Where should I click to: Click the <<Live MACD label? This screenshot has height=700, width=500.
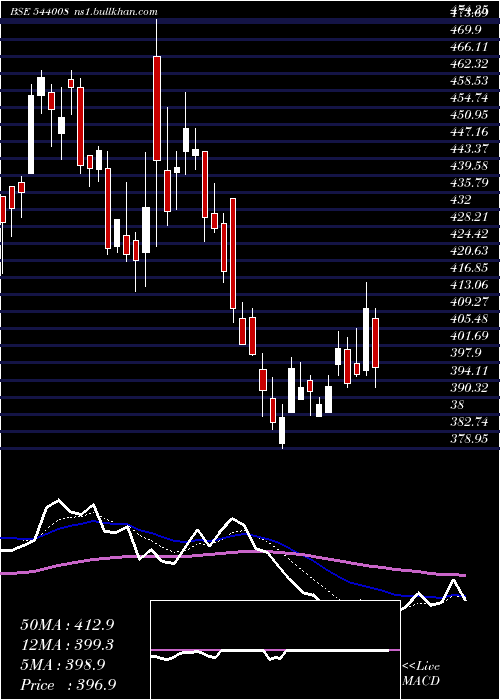coord(421,674)
